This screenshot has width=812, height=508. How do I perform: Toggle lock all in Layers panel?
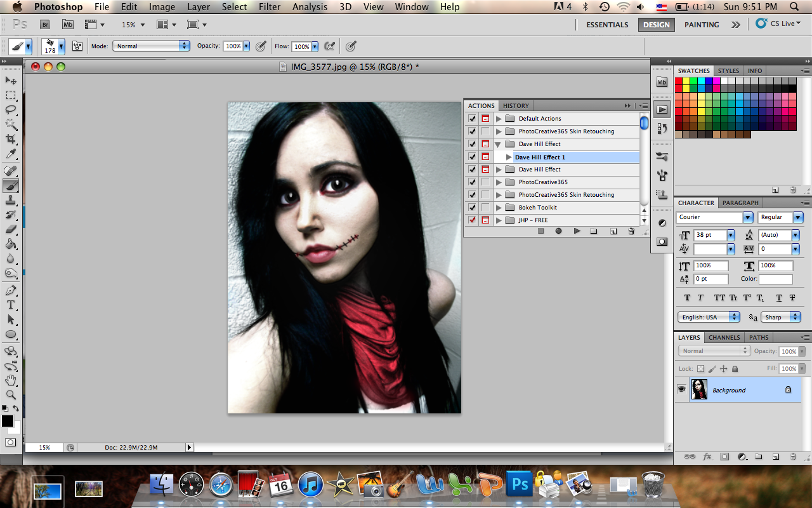pyautogui.click(x=735, y=368)
